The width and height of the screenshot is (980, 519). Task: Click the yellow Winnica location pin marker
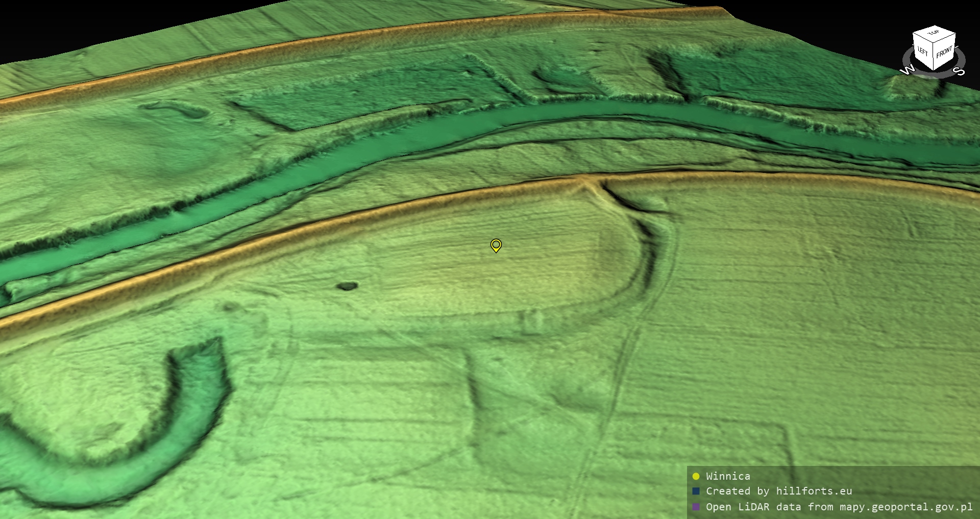point(496,245)
